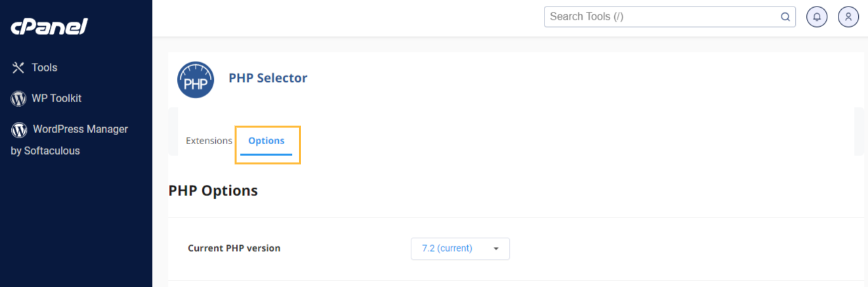Open the notifications bell
The image size is (868, 287).
point(817,17)
